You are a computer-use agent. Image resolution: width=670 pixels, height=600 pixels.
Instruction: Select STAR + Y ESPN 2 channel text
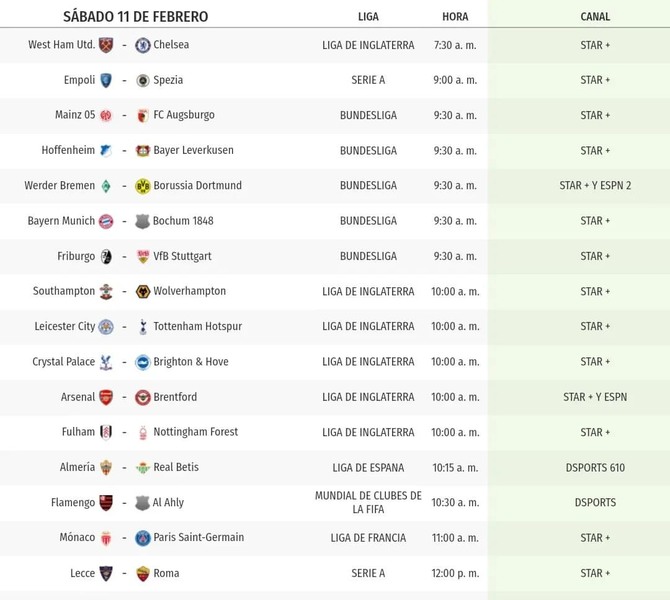(595, 185)
